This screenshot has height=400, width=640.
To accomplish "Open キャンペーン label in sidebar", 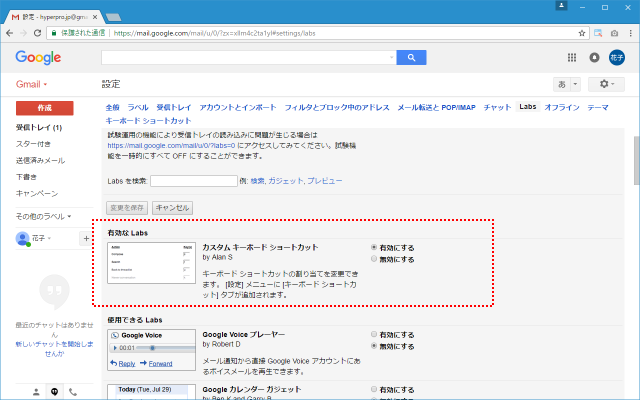I will click(x=37, y=193).
